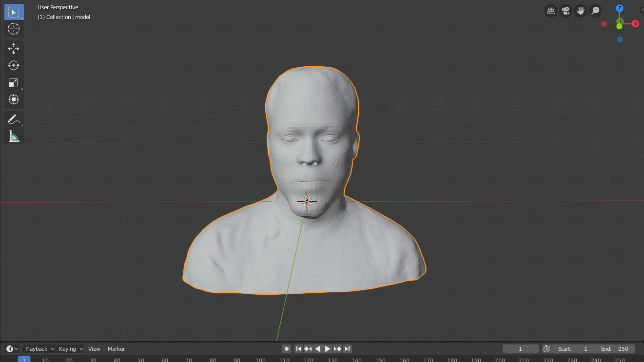Open the timeline Marker menu
This screenshot has width=644, height=362.
(117, 349)
